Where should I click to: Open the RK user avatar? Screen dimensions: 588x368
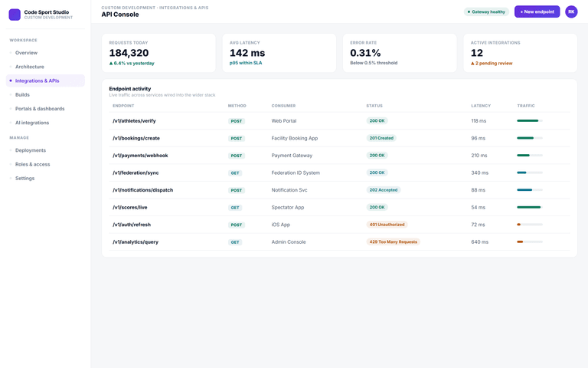571,11
